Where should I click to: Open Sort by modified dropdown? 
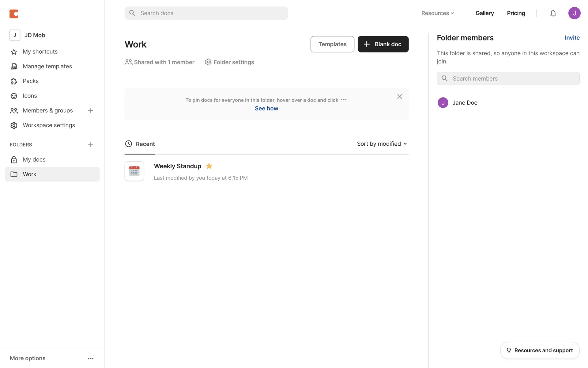[x=382, y=144]
